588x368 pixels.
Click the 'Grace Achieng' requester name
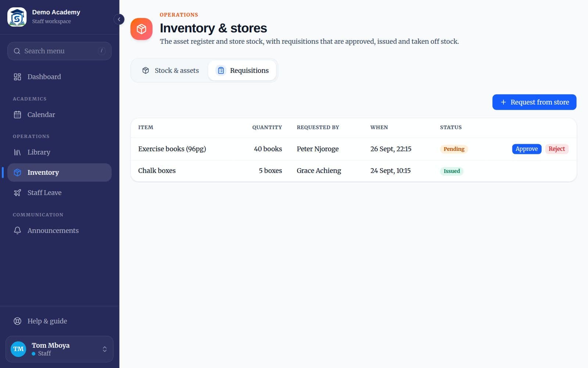click(x=319, y=171)
